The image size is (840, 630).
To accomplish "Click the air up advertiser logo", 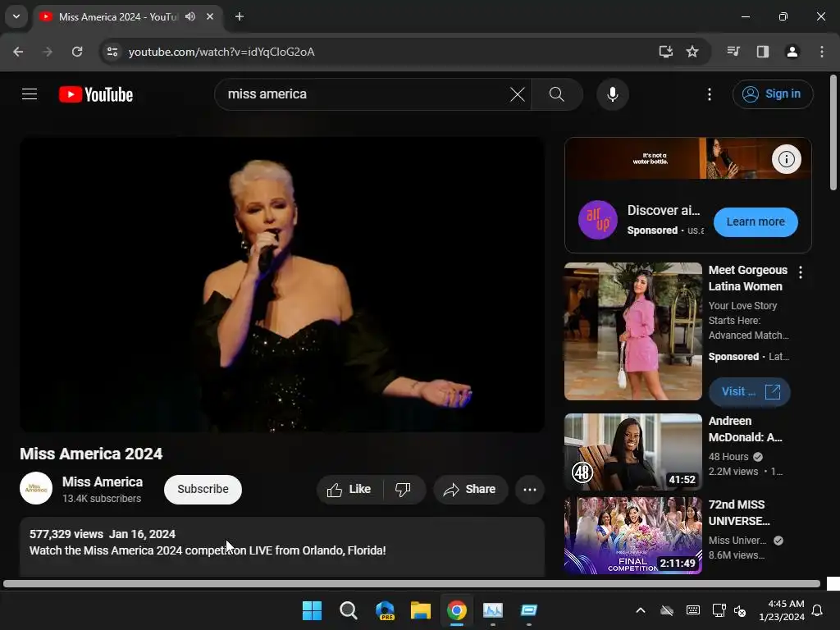I will pyautogui.click(x=598, y=220).
